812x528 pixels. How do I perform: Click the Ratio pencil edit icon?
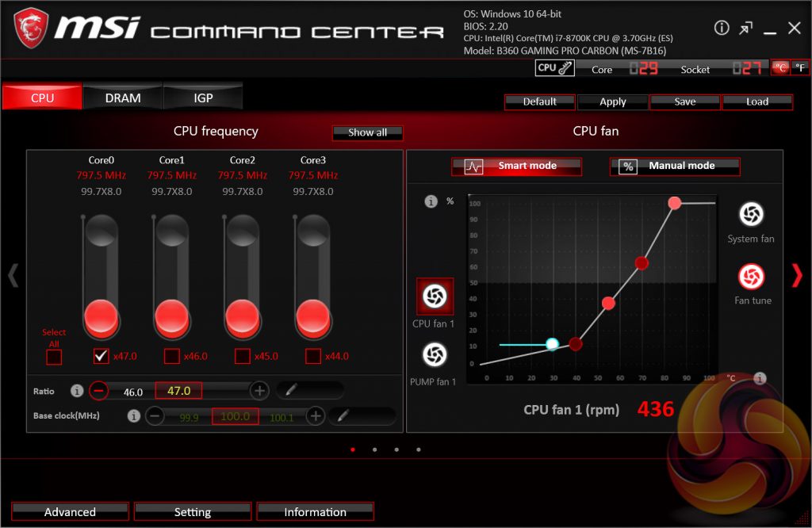[x=291, y=390]
